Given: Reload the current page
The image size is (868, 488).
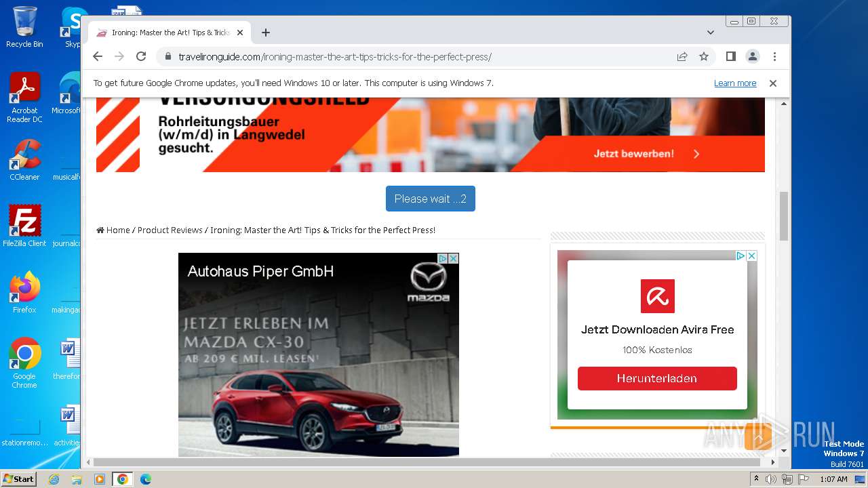Looking at the screenshot, I should coord(141,57).
